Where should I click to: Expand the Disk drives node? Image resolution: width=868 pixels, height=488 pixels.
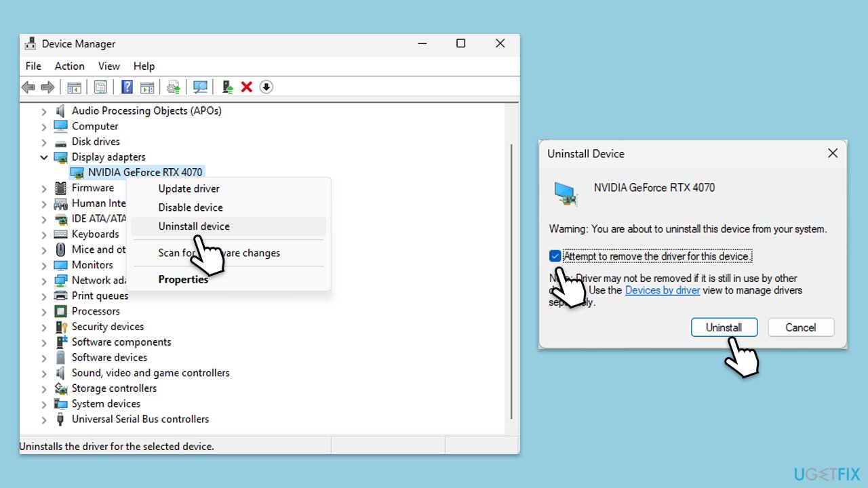pos(44,142)
